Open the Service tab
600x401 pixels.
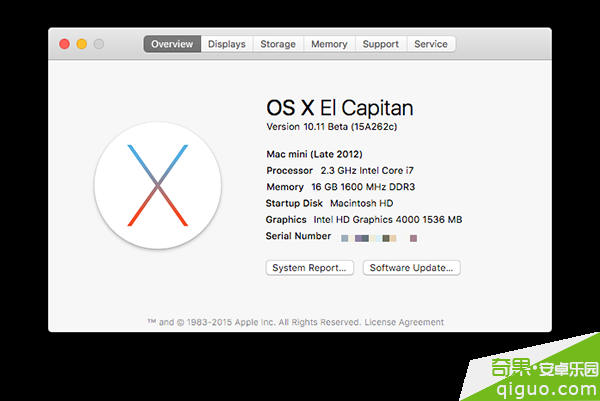[431, 44]
